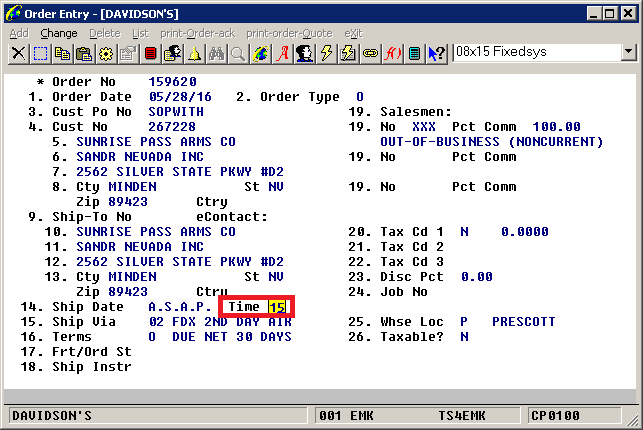Click line 13 city MINDEN
Viewport: 643px width, 430px height.
click(x=132, y=277)
